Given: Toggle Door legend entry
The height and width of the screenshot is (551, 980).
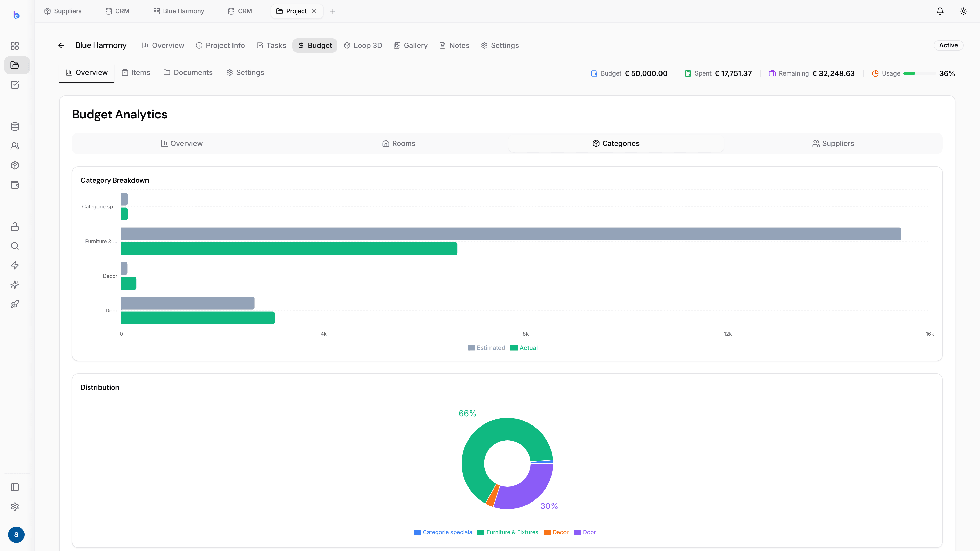Looking at the screenshot, I should (x=585, y=532).
